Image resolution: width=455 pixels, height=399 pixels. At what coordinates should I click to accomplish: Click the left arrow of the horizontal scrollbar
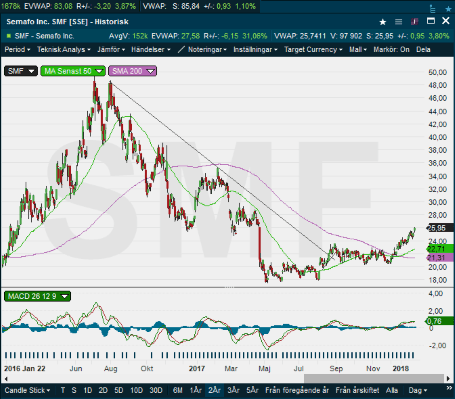click(x=6, y=379)
